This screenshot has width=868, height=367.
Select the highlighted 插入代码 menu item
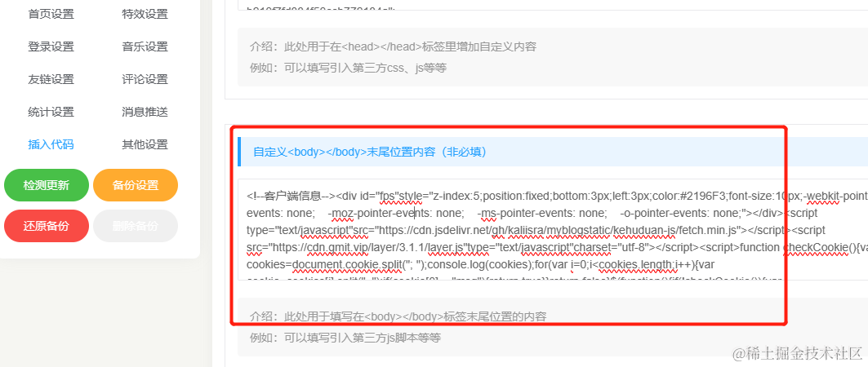coord(51,145)
